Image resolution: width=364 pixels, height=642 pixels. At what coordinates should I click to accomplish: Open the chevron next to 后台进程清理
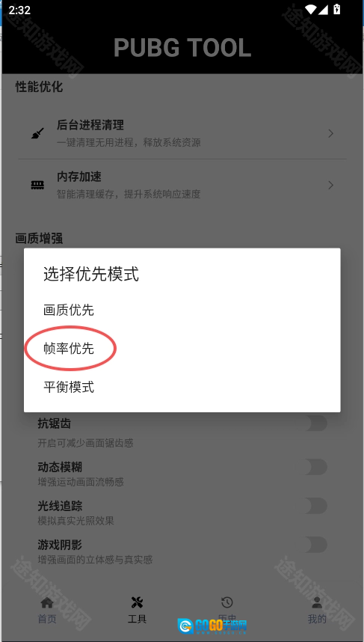330,133
